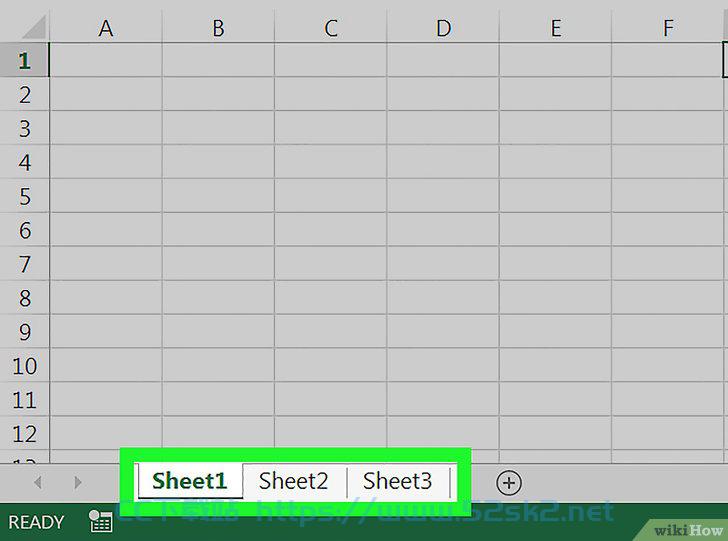Click the READY status indicator
728x541 pixels.
(x=36, y=522)
